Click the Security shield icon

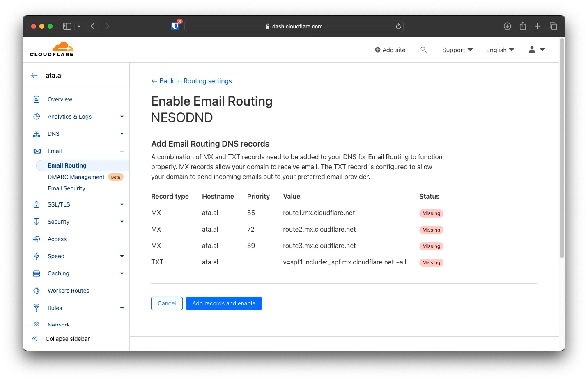click(x=37, y=222)
